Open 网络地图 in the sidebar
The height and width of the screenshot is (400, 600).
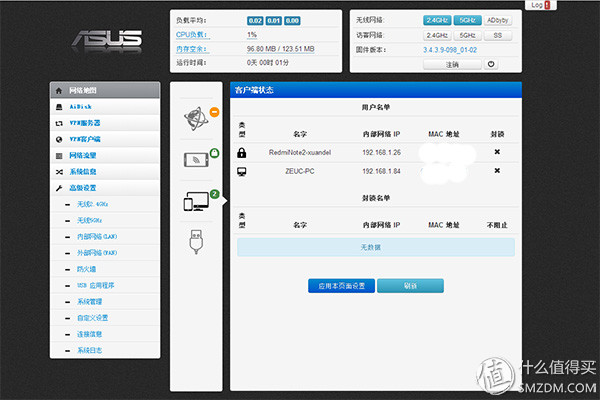[105, 90]
